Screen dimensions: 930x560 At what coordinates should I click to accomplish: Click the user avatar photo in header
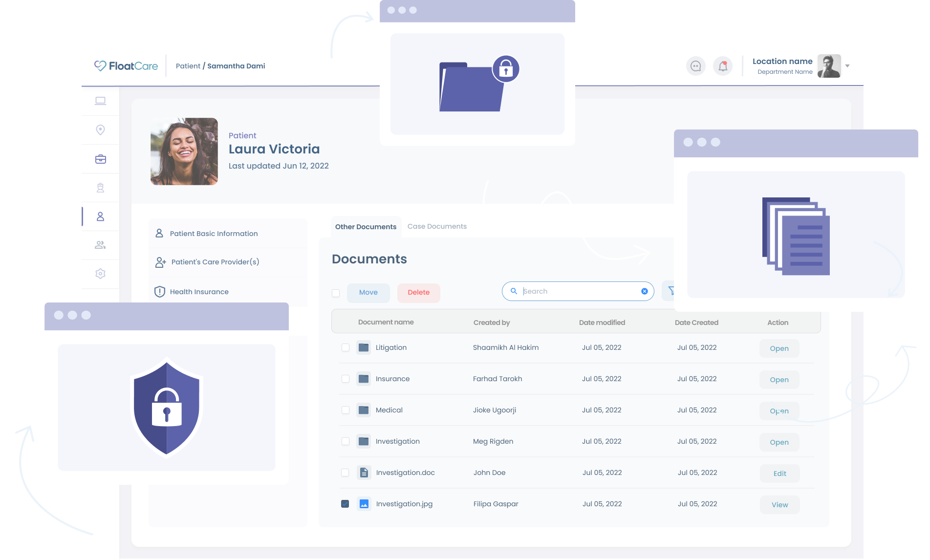(829, 66)
